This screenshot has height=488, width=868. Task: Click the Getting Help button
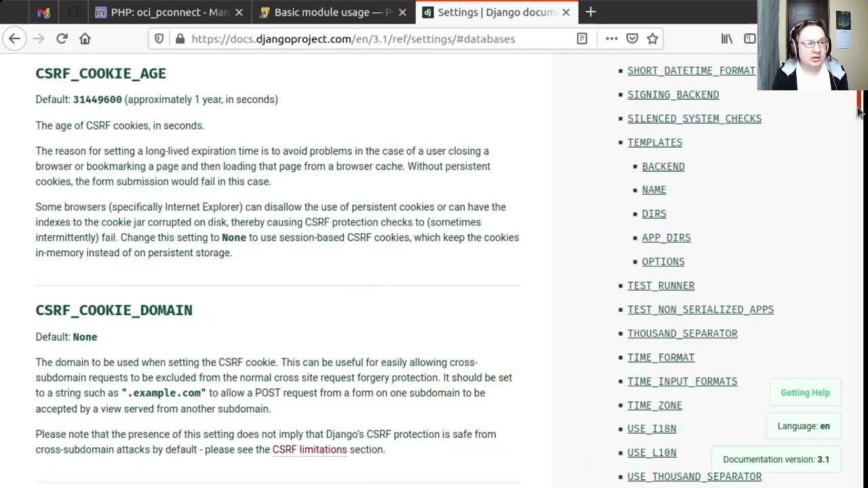point(805,392)
